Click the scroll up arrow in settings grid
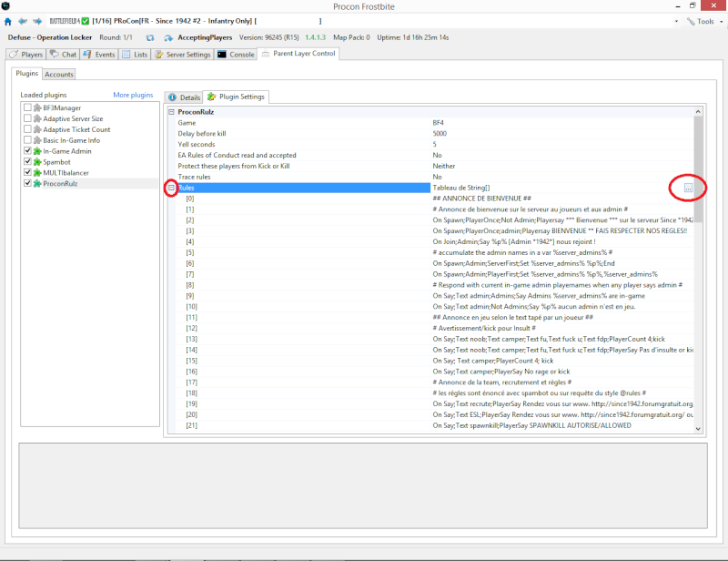 (698, 111)
